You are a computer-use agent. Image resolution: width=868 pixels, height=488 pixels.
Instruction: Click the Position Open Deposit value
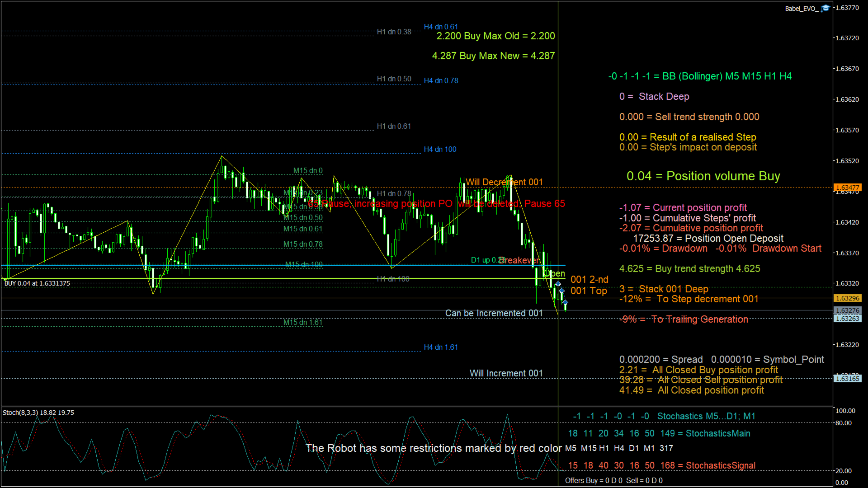[x=708, y=239]
